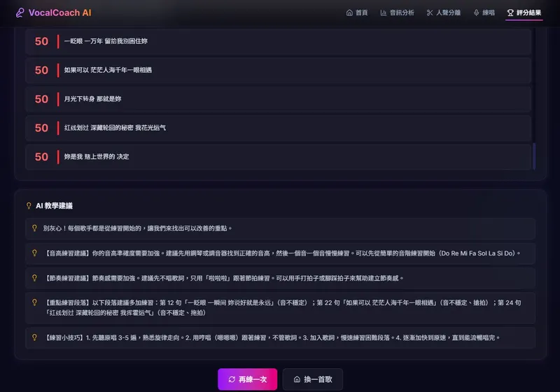Click the microphone icon beside 練唱
560x392 pixels.
476,13
